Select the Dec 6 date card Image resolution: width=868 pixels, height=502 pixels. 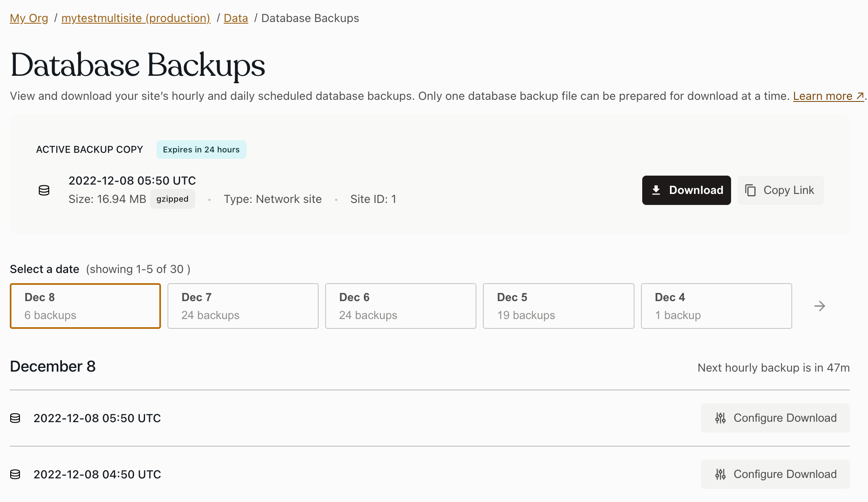401,306
